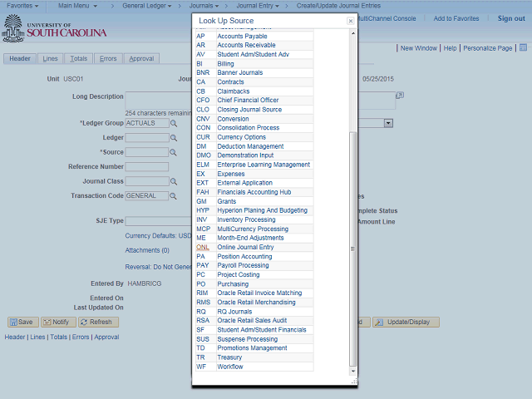Click scroll up arrow in lookup dialog
Viewport: 532px width, 399px height.
352,33
